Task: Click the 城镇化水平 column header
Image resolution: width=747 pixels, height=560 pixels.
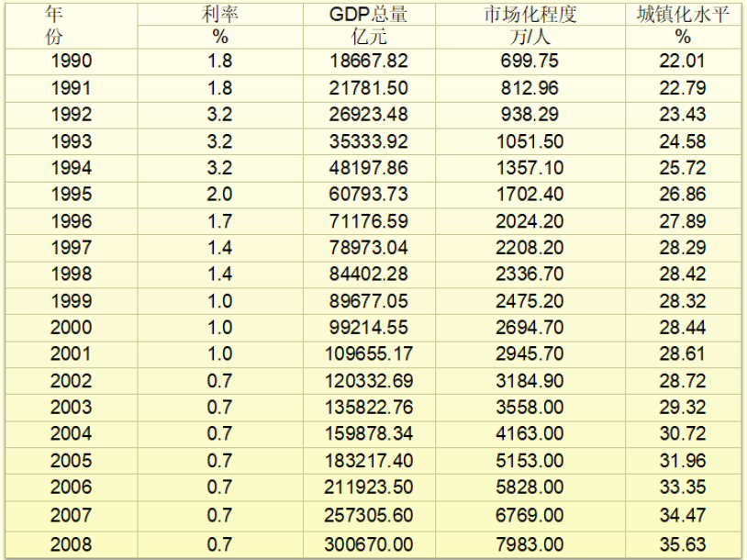Action: [x=683, y=15]
